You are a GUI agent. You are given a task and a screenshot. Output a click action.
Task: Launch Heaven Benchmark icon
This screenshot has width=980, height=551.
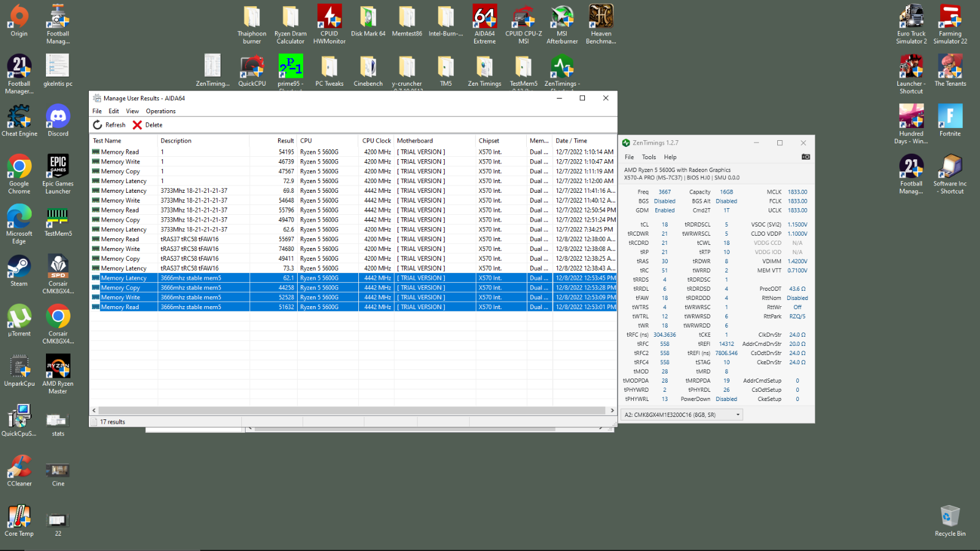coord(601,24)
